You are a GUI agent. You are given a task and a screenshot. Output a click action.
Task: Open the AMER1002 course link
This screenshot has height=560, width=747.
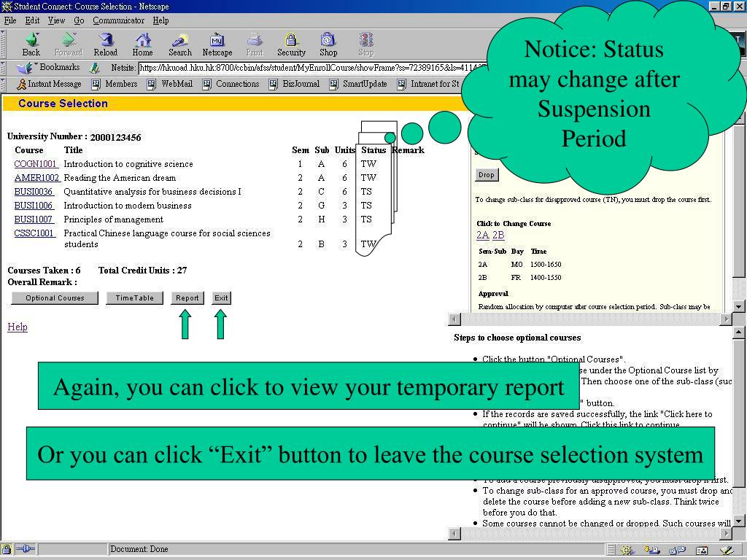coord(37,178)
